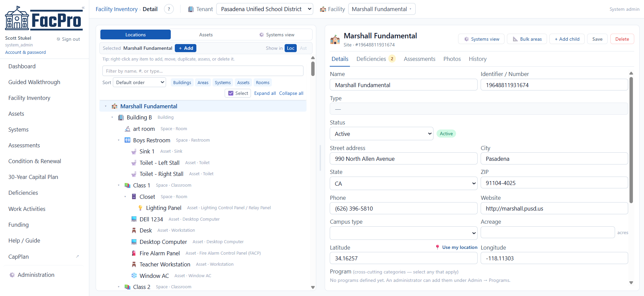
Task: Open the History tab
Action: pos(478,59)
